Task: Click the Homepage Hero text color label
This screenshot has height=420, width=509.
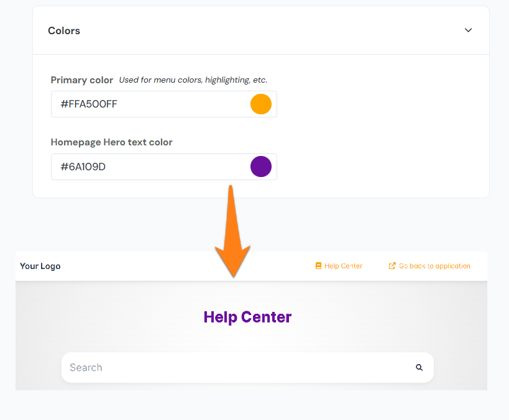Action: (x=111, y=142)
